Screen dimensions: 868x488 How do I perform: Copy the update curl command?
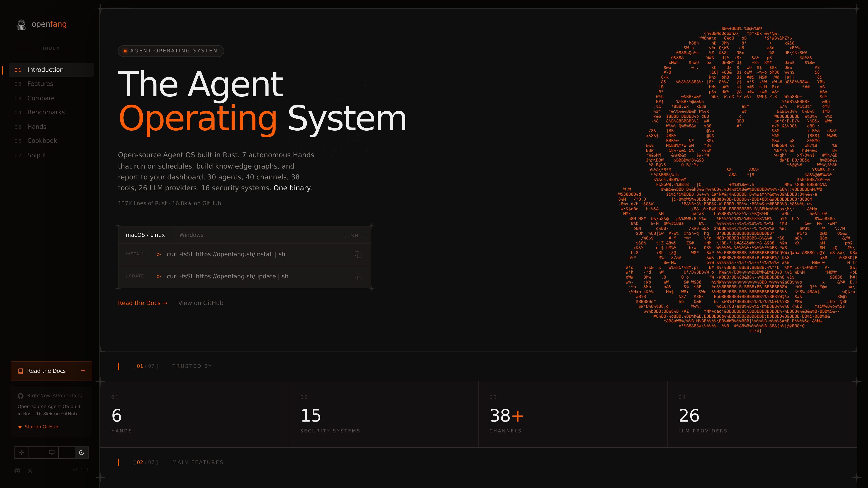coord(358,277)
